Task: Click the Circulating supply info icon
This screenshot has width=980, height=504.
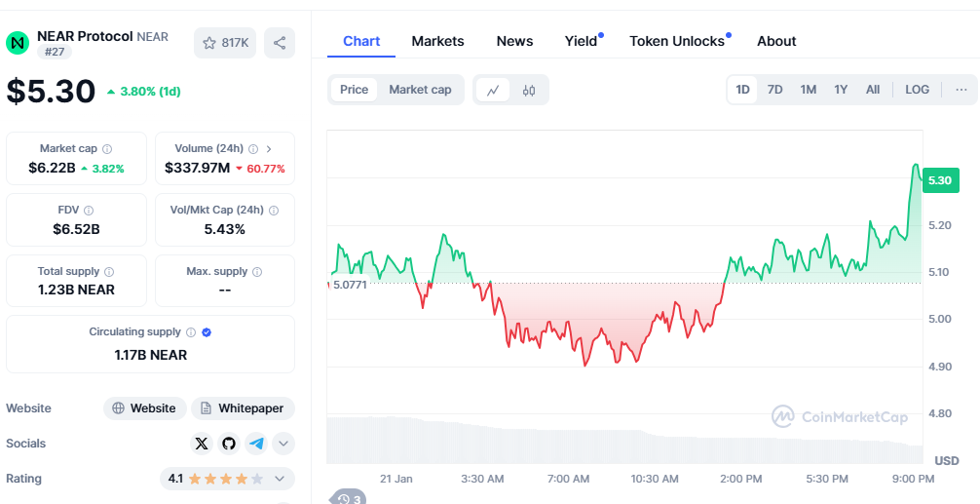Action: [191, 332]
